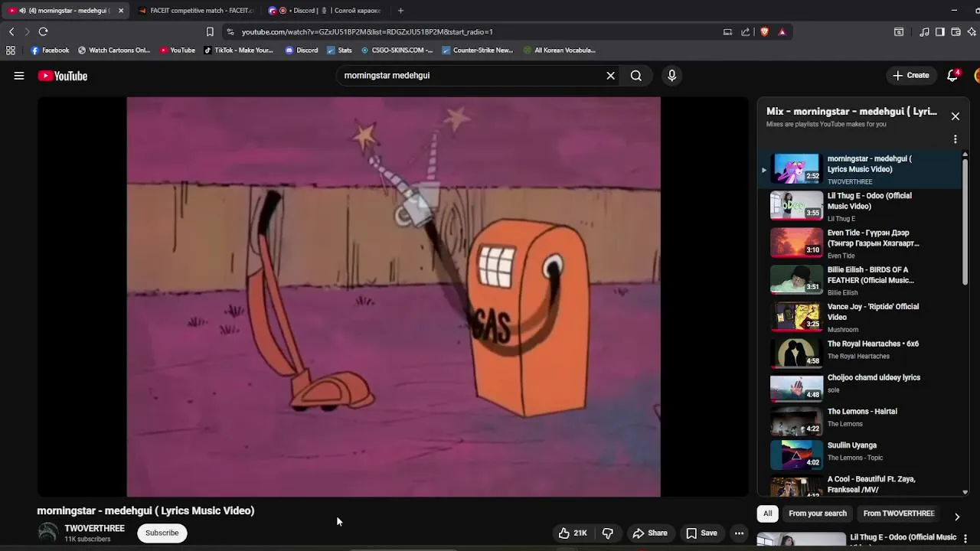Select the All filter chip
Screen dimensions: 980x551
point(768,514)
